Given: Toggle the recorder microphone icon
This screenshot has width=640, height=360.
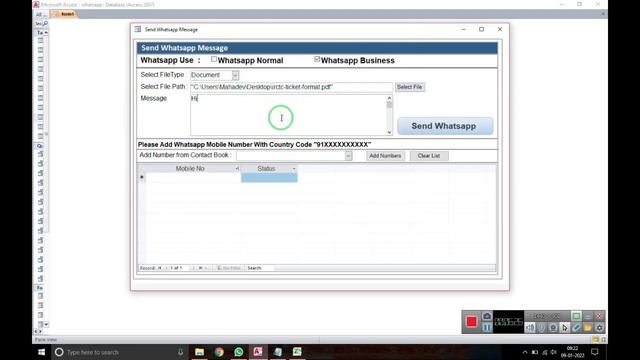Looking at the screenshot, I should point(542,327).
